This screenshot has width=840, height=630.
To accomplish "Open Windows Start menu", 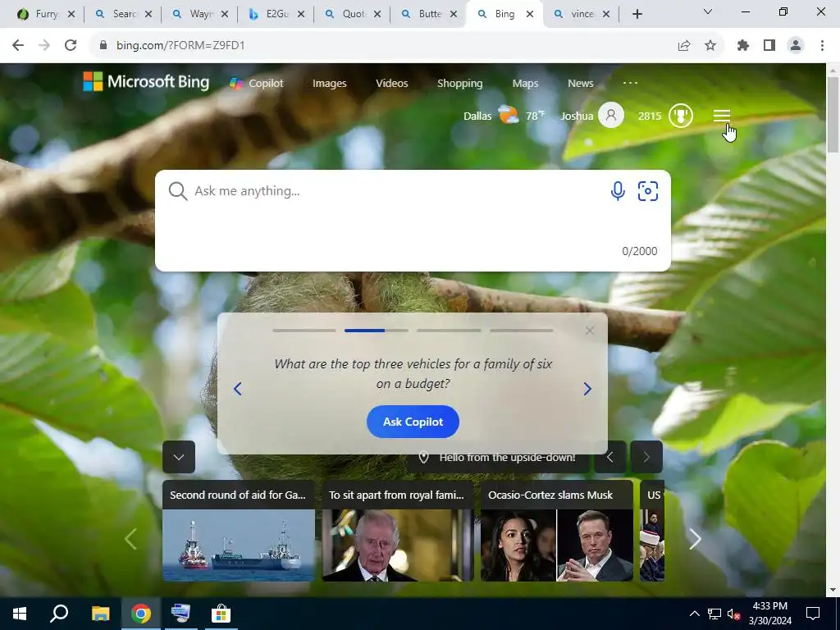I will (20, 614).
